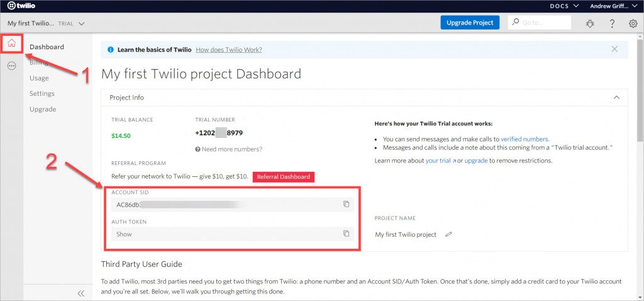Open the How does Twilio Work link
The image size is (644, 301).
coord(229,50)
